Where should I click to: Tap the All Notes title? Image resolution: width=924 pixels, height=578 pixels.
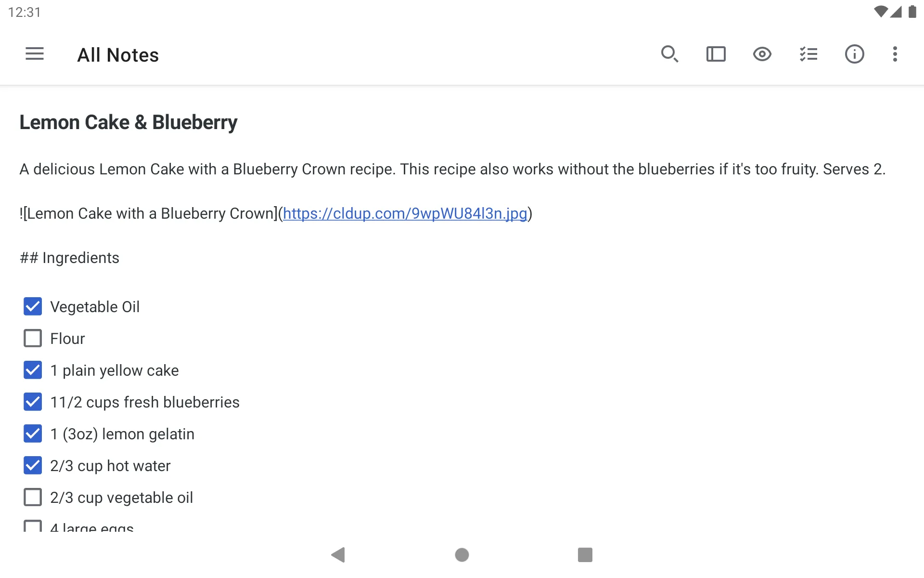(x=118, y=54)
